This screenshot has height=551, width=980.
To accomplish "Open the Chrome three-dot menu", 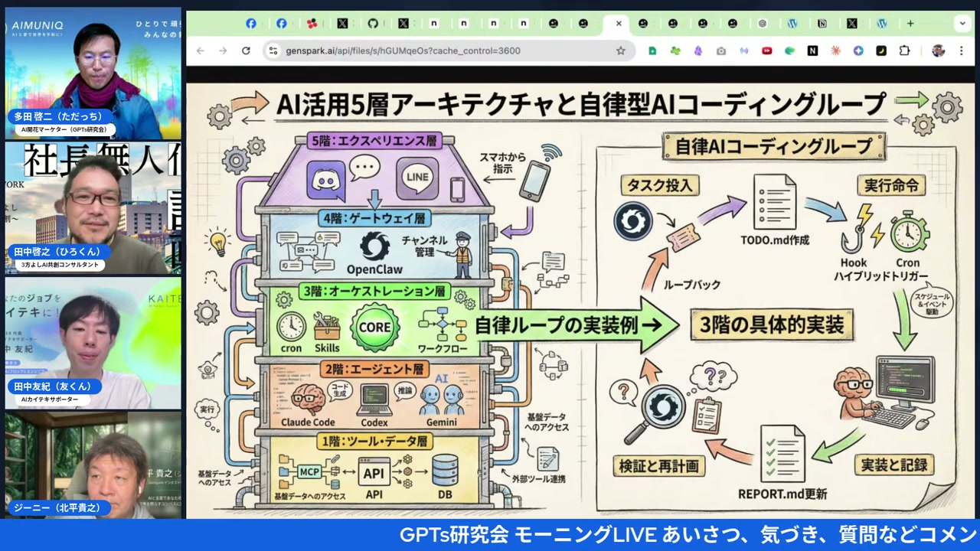I will (x=962, y=51).
